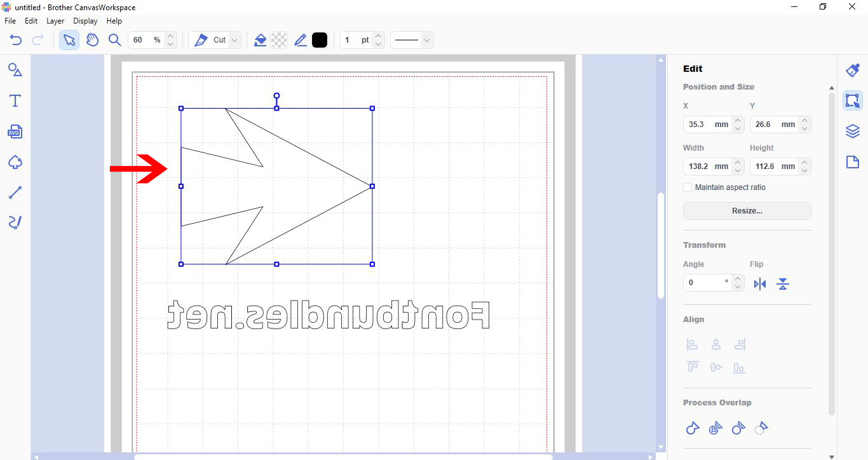Select the freehand curve drawing tool

click(x=15, y=222)
